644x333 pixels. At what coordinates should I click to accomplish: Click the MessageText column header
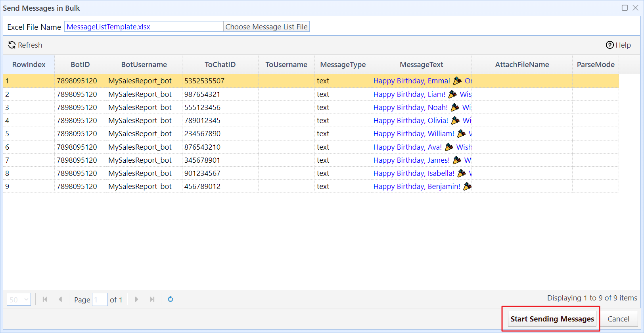[x=421, y=65]
